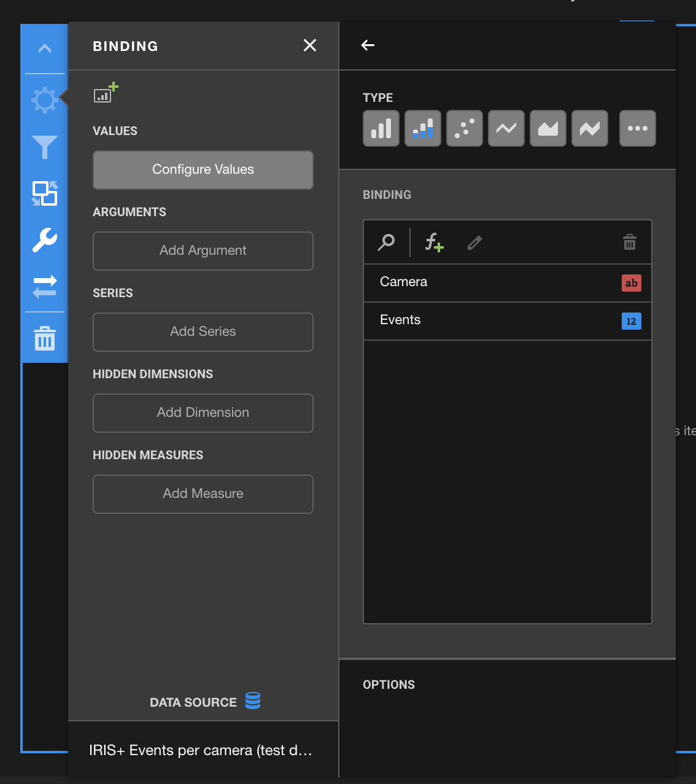
Task: Select the Area chart type icon
Action: [548, 128]
